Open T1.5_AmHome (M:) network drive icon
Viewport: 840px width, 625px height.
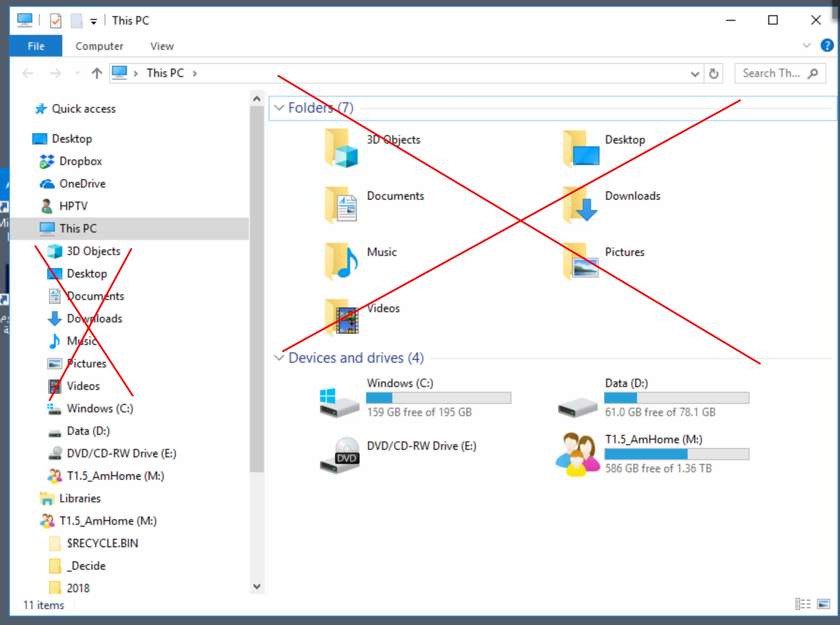click(578, 455)
